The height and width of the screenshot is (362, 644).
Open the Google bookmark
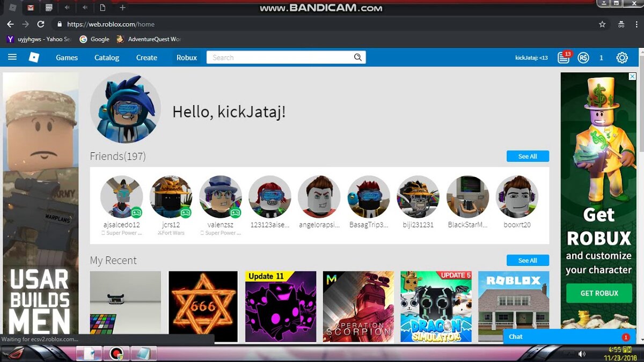point(94,39)
